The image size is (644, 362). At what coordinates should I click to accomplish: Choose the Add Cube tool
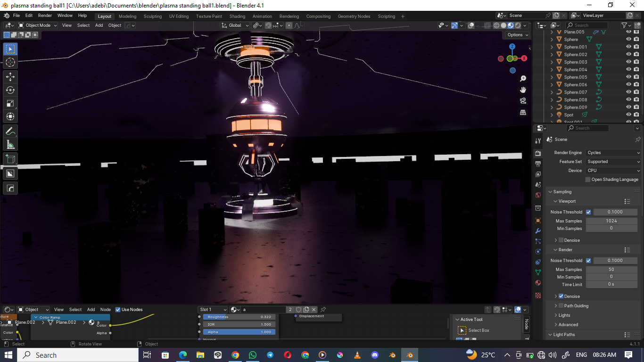click(10, 159)
